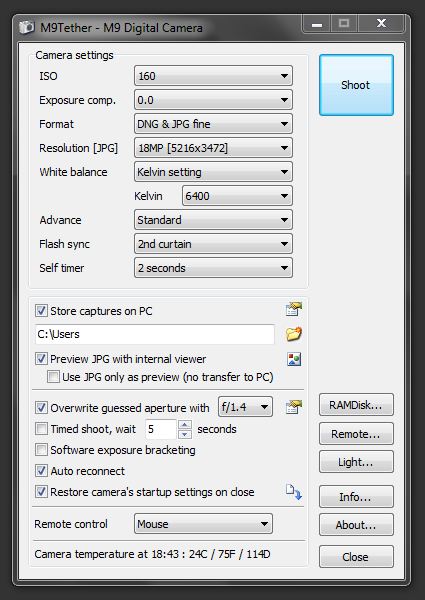Screen dimensions: 425x600
Task: Open the RAMDisk... dialog
Action: click(356, 404)
